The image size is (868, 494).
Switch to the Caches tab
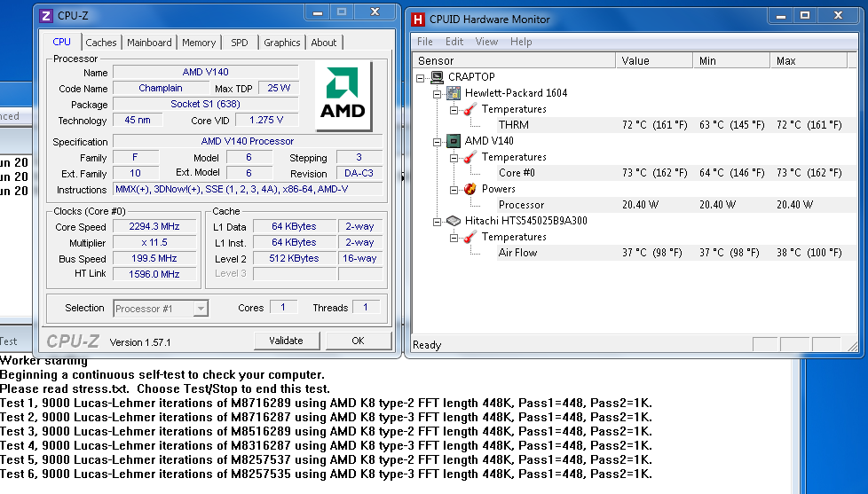tap(101, 43)
